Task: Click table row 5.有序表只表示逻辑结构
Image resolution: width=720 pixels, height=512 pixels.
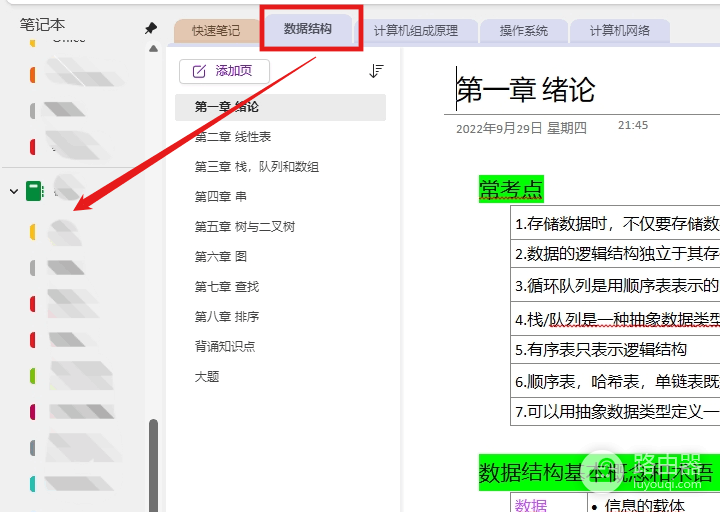Action: click(615, 350)
